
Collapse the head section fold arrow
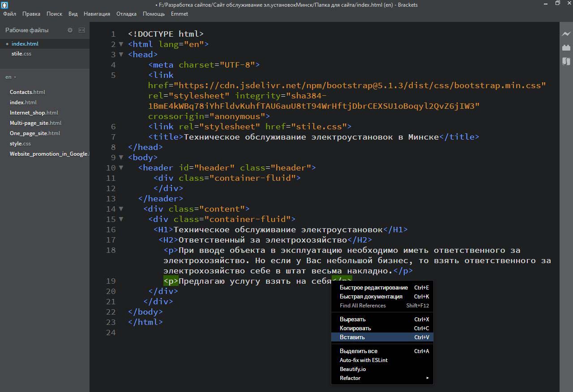[121, 55]
